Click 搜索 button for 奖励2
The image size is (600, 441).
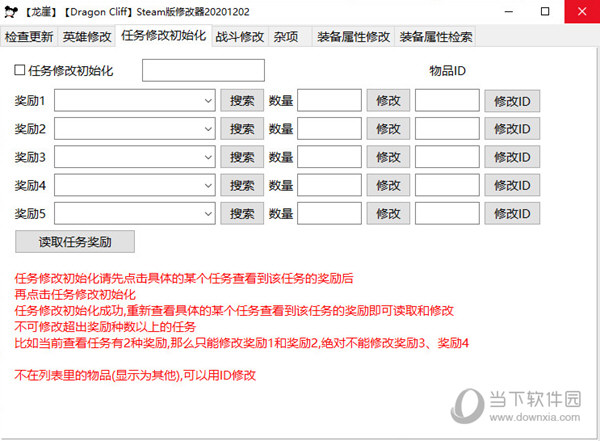coord(242,129)
